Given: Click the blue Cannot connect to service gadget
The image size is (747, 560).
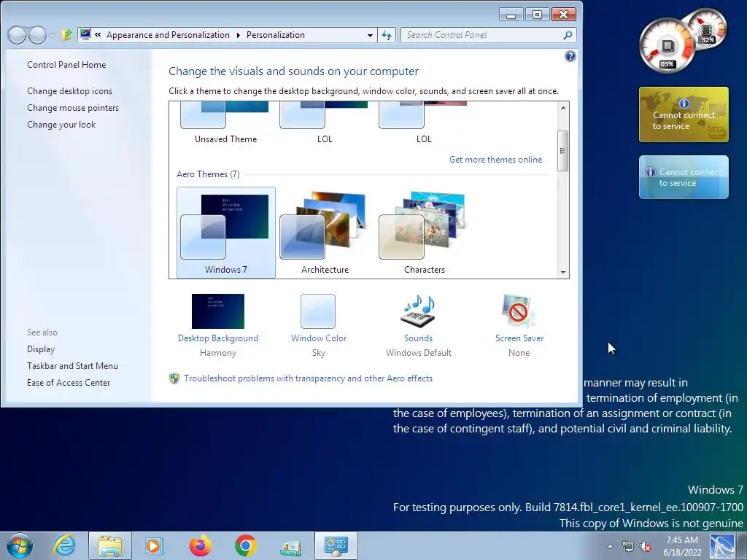Looking at the screenshot, I should coord(684,177).
